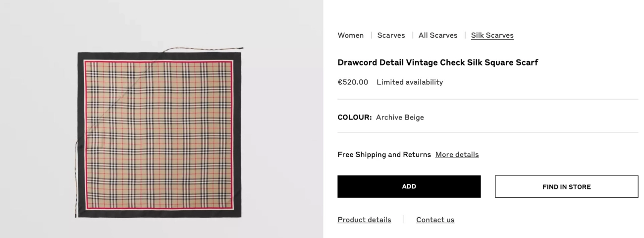Click the COLOUR label
Image resolution: width=644 pixels, height=238 pixels.
[355, 118]
